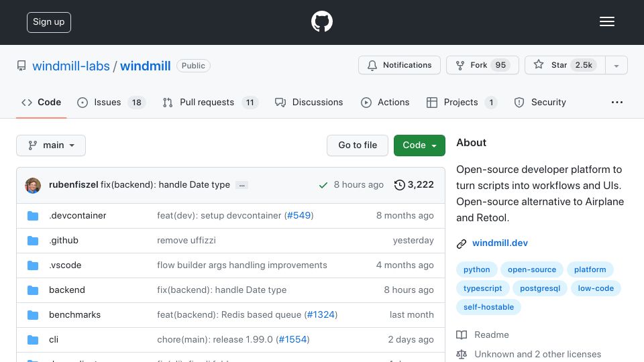The height and width of the screenshot is (362, 644).
Task: Select the typescript topic tag
Action: (482, 288)
